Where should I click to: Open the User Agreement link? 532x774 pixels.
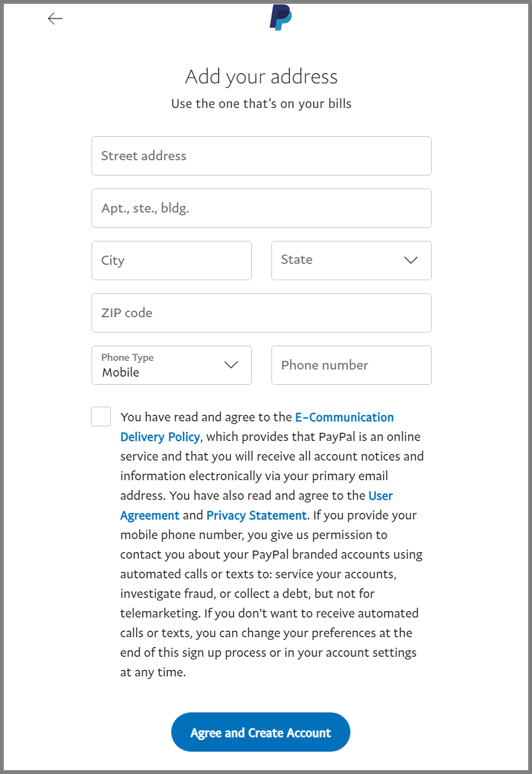tap(380, 496)
